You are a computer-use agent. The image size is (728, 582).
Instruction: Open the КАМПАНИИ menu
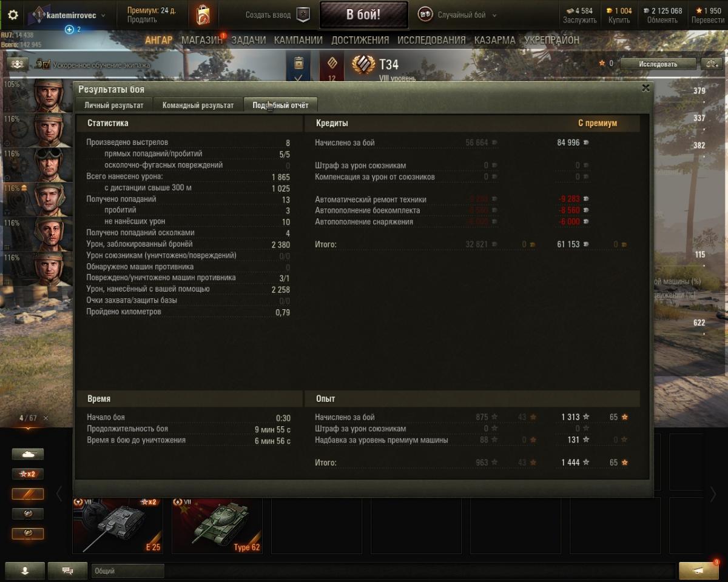click(x=298, y=40)
